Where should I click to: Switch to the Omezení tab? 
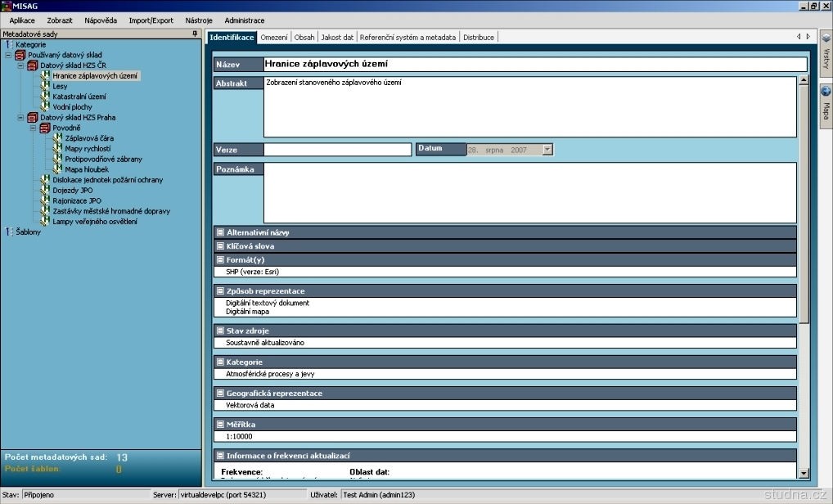click(x=274, y=37)
